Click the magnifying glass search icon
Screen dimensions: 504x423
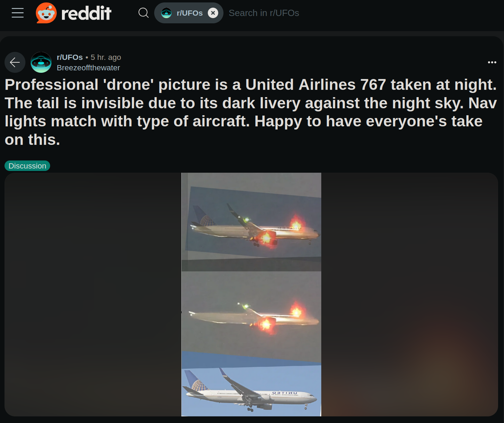point(143,13)
